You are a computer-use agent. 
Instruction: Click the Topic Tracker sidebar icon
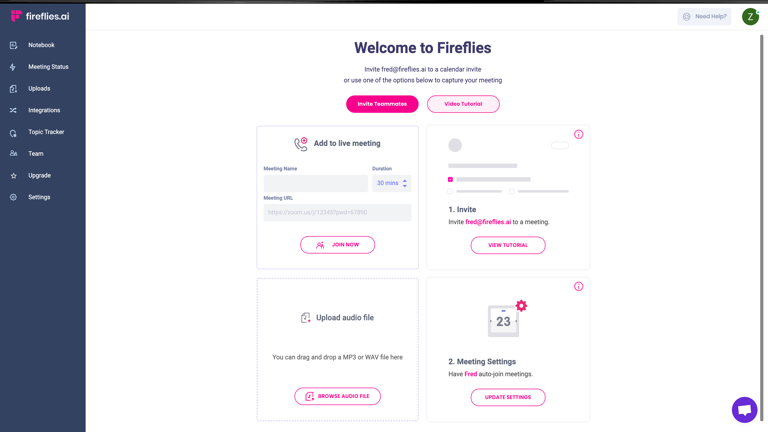point(13,132)
